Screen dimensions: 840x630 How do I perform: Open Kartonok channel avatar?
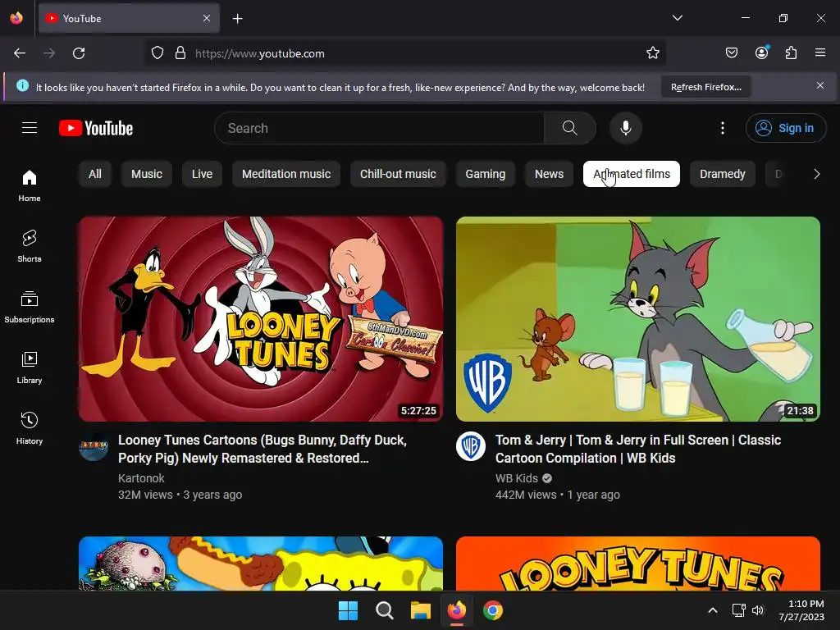click(94, 446)
